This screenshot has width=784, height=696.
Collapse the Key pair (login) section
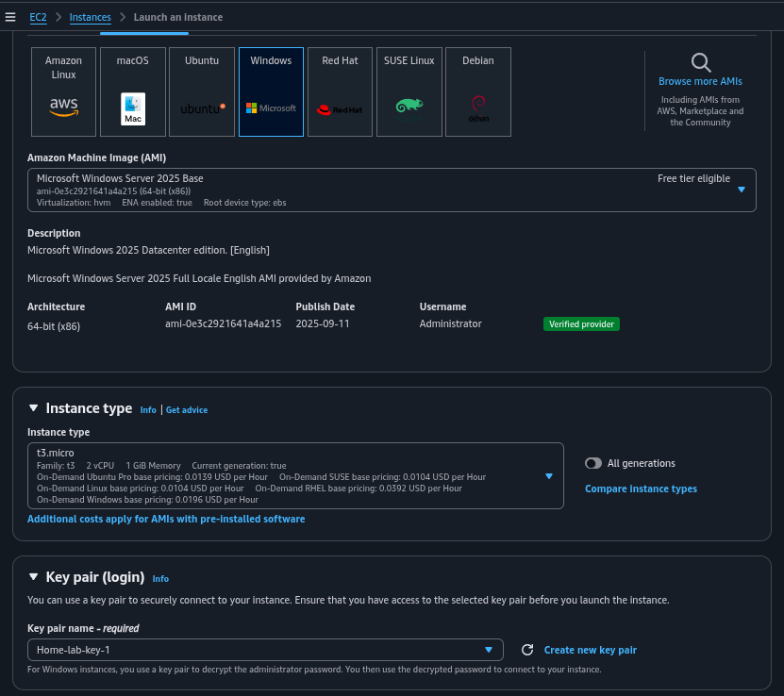(34, 577)
